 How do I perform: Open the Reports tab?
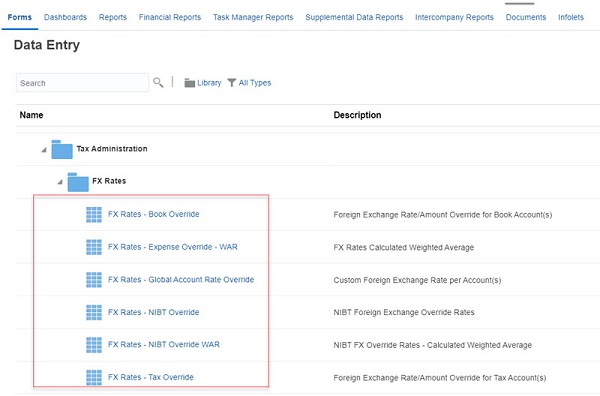tap(112, 17)
